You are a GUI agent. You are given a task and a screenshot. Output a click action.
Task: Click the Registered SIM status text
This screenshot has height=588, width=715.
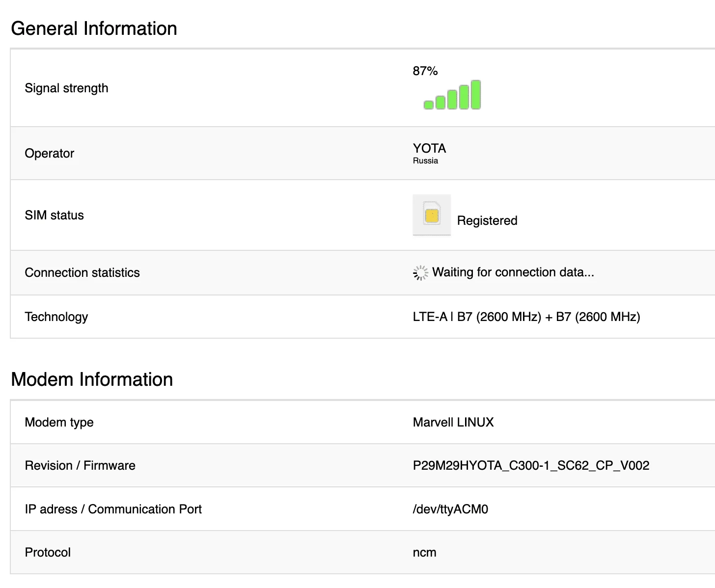click(x=487, y=221)
